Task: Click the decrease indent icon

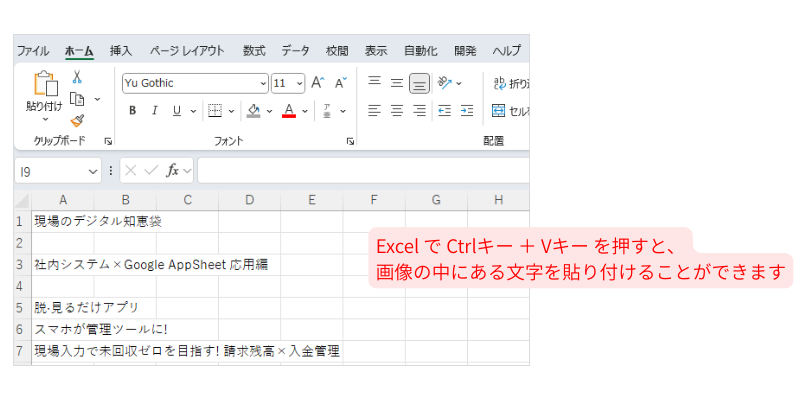Action: pyautogui.click(x=444, y=110)
